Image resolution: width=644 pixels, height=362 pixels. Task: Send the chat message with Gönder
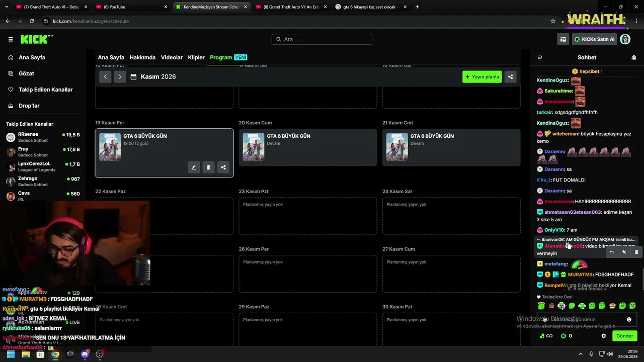625,336
